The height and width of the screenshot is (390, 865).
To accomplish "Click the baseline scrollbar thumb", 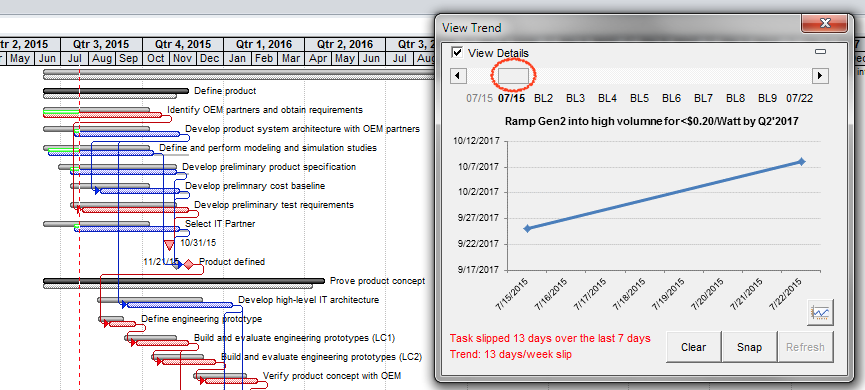I will coord(514,75).
